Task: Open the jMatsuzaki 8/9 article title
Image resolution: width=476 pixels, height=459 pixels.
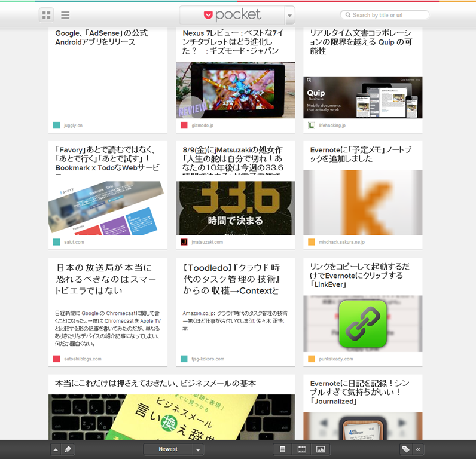Action: [x=233, y=160]
